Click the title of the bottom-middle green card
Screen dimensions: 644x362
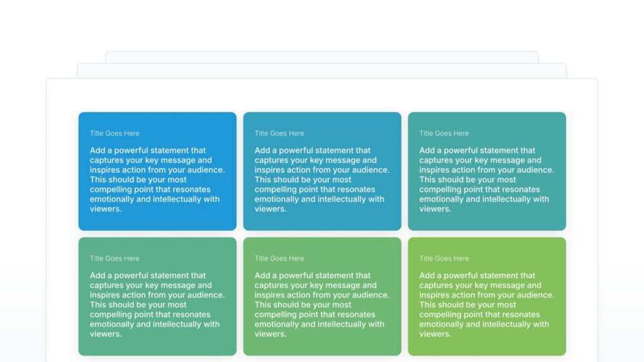click(x=279, y=258)
